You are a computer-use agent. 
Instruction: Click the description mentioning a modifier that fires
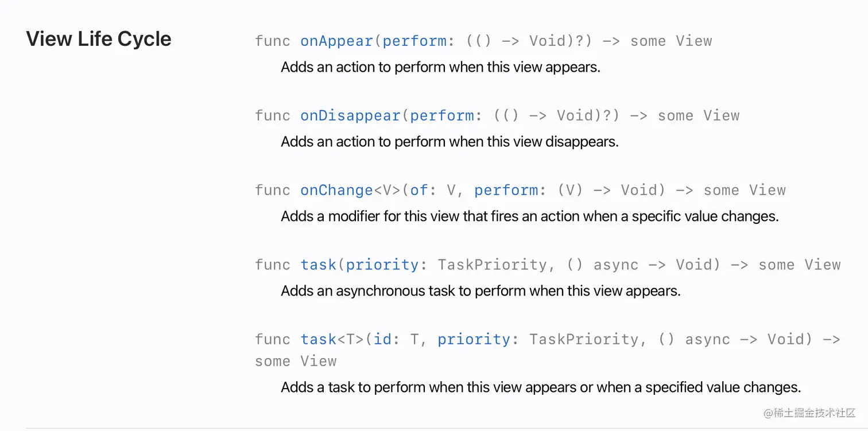click(529, 216)
